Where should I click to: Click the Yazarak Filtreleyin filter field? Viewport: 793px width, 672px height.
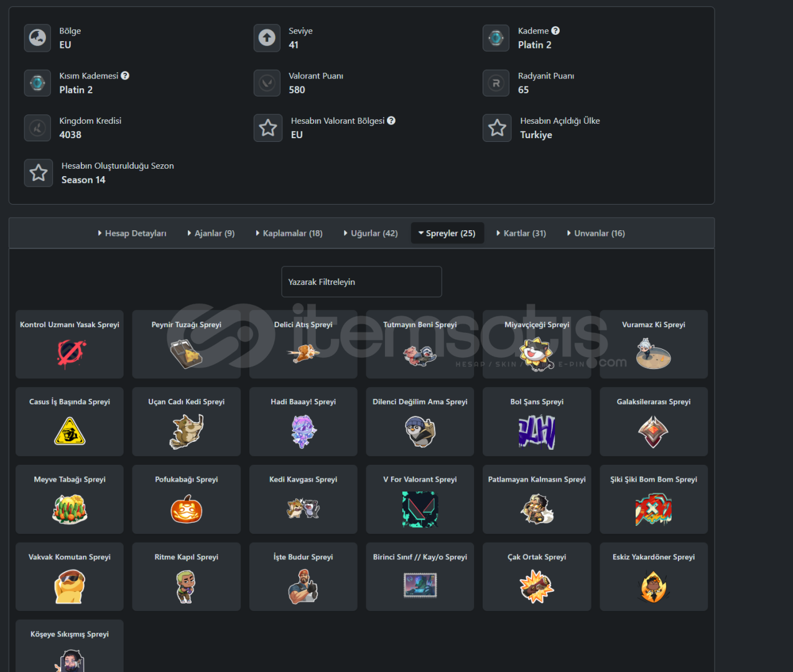(x=361, y=282)
